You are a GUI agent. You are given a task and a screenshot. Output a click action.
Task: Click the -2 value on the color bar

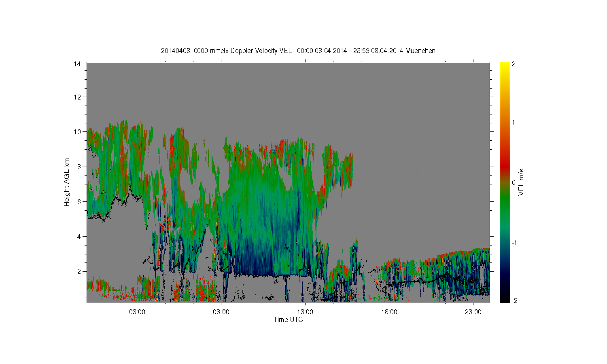pyautogui.click(x=514, y=301)
